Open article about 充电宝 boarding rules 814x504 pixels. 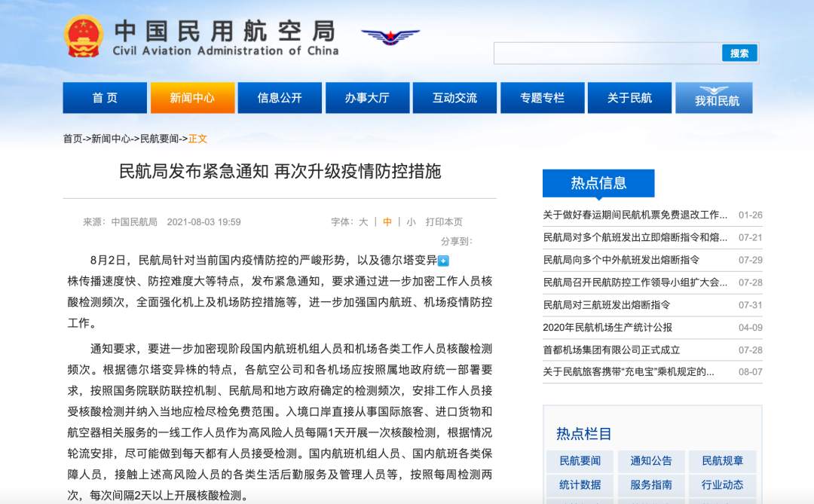click(629, 371)
